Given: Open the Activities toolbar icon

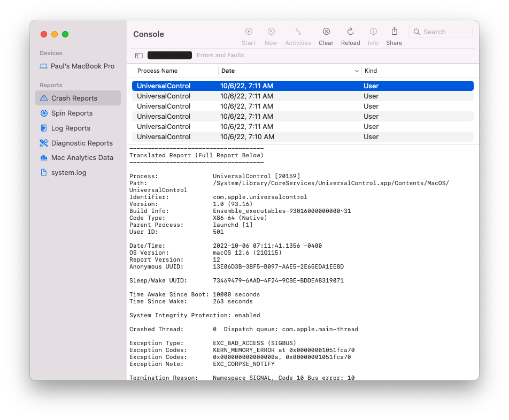Looking at the screenshot, I should pyautogui.click(x=298, y=32).
